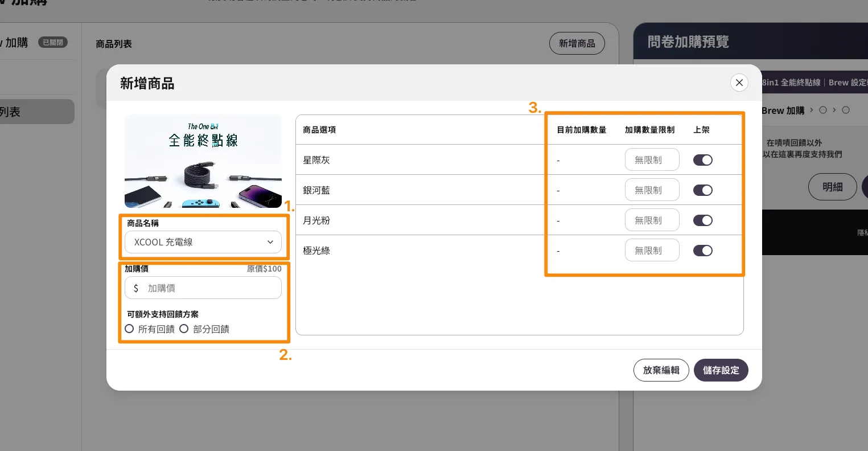Viewport: 868px width, 451px height.
Task: Click the 放棄編輯 discard button
Action: [x=661, y=370]
